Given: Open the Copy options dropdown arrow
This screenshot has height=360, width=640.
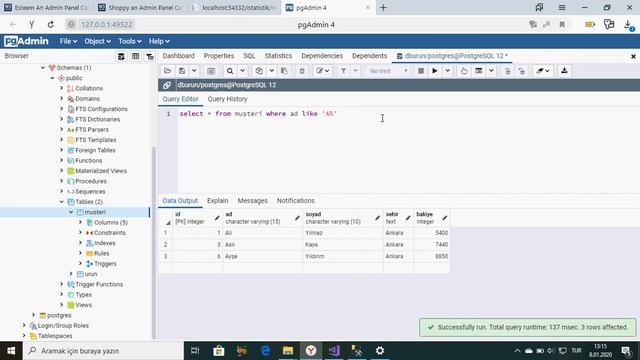Looking at the screenshot, I should tap(271, 71).
